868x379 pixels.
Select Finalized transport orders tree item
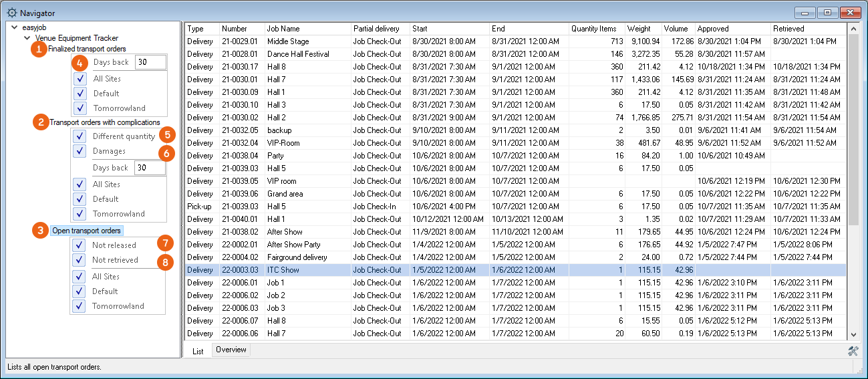coord(87,49)
